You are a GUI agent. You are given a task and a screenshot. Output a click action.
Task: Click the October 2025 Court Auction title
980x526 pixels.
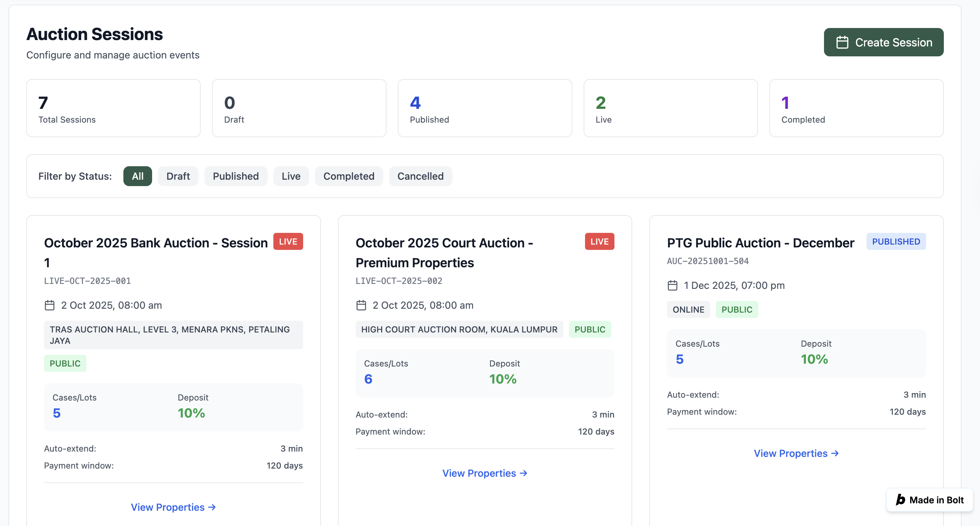444,252
